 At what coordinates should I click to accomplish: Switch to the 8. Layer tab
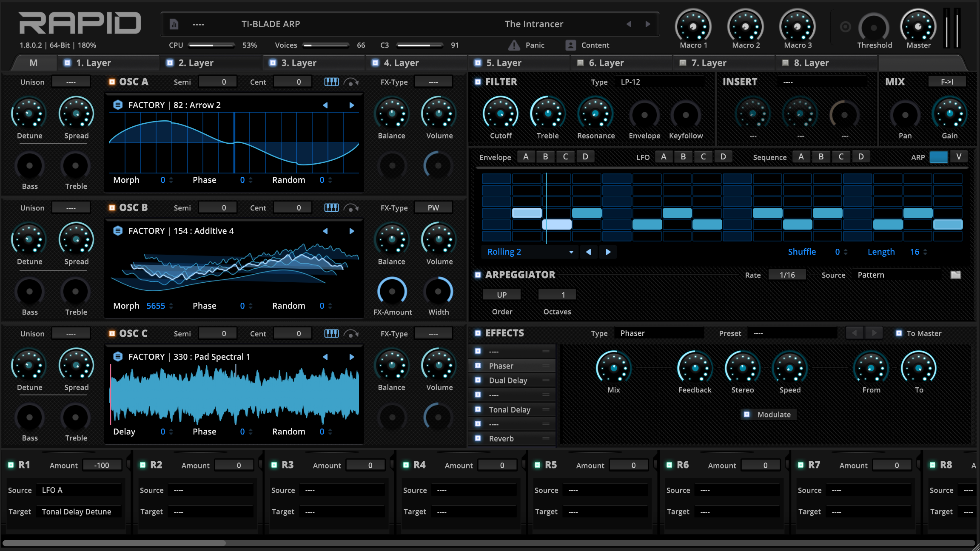pos(826,63)
